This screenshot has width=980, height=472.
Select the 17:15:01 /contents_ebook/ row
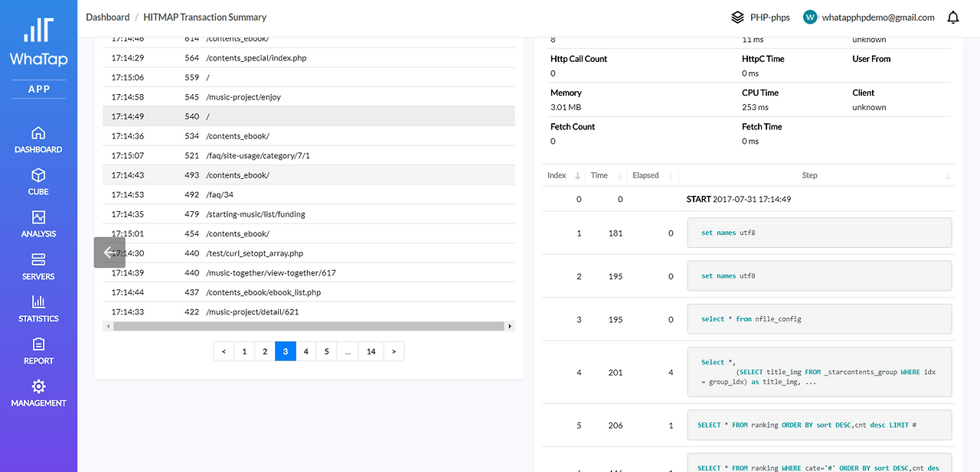pos(309,233)
